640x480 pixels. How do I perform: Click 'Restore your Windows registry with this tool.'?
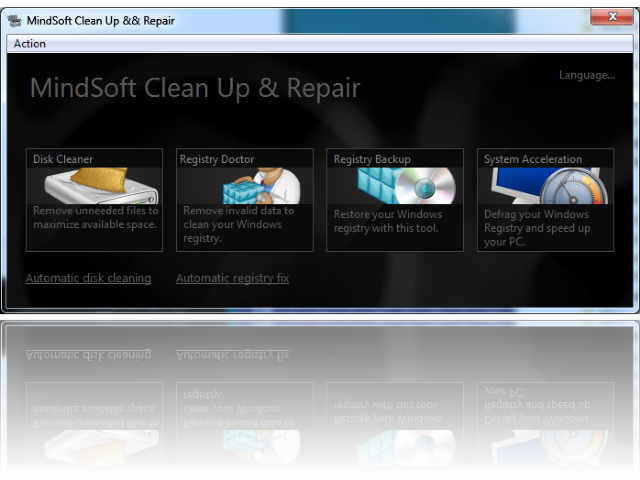click(x=388, y=221)
